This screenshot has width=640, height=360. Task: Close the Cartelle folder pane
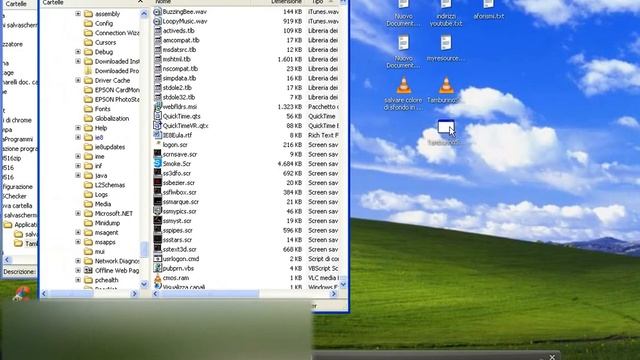(x=140, y=2)
